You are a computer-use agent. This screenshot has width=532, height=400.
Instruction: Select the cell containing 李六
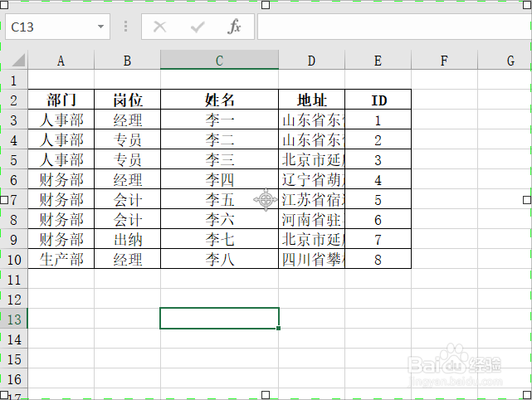(219, 220)
